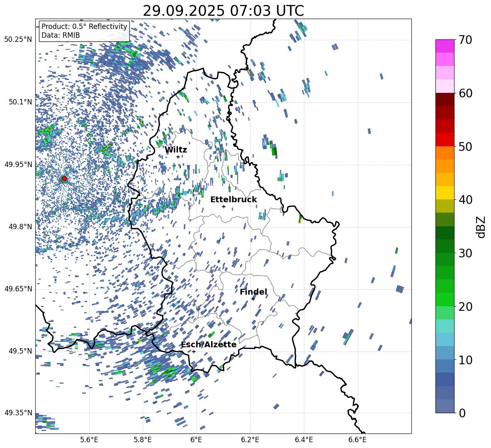The width and height of the screenshot is (491, 448).
Task: Click the Findel station label
Action: point(253,292)
